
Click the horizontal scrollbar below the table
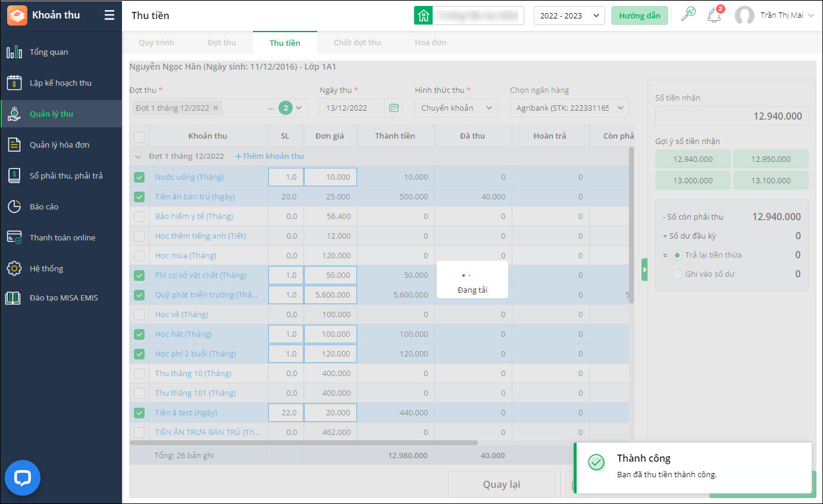pyautogui.click(x=303, y=443)
